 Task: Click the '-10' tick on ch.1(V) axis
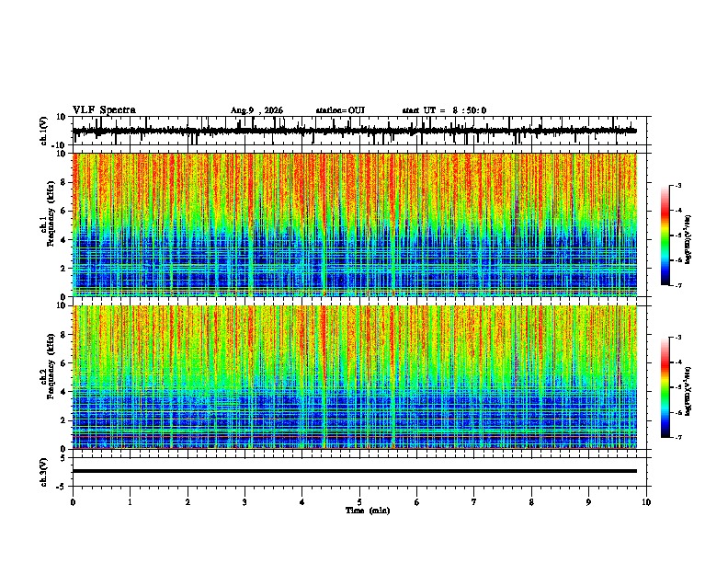[x=60, y=145]
